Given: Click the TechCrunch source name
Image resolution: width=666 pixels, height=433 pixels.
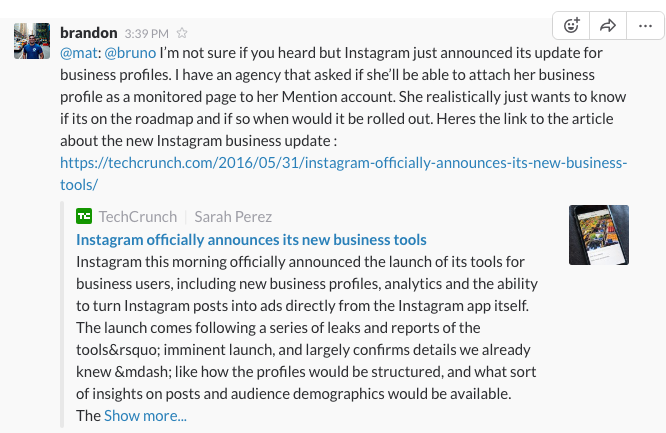Looking at the screenshot, I should pyautogui.click(x=138, y=217).
